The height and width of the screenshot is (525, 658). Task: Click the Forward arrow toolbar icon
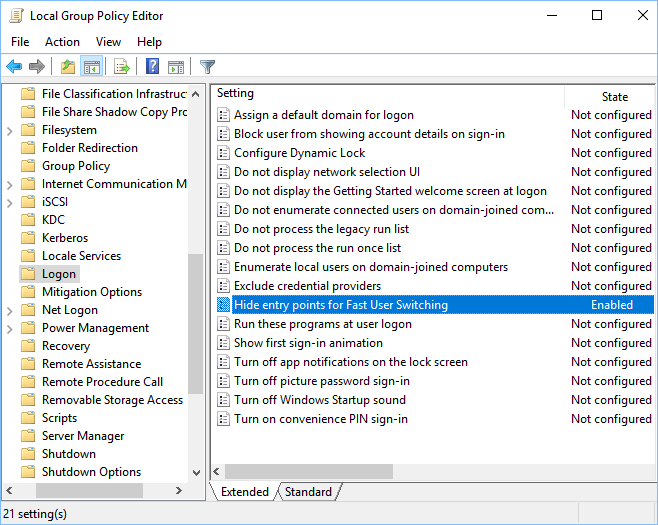tap(37, 67)
